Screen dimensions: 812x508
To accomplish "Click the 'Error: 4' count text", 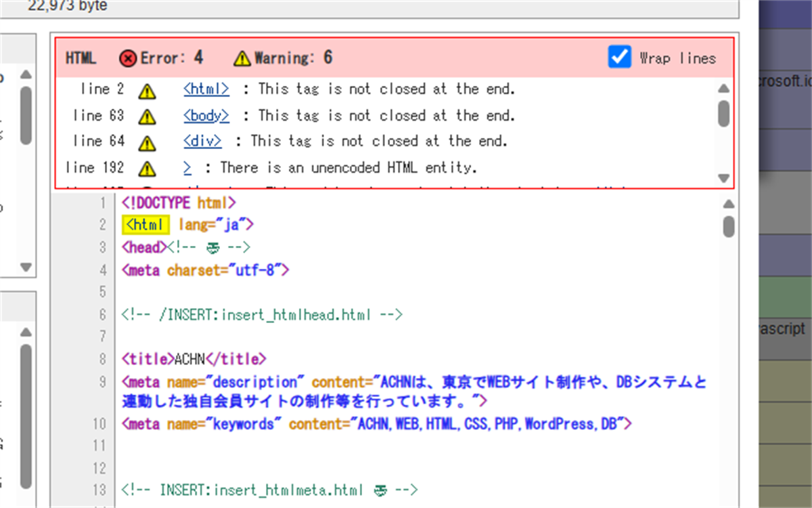I will click(172, 58).
